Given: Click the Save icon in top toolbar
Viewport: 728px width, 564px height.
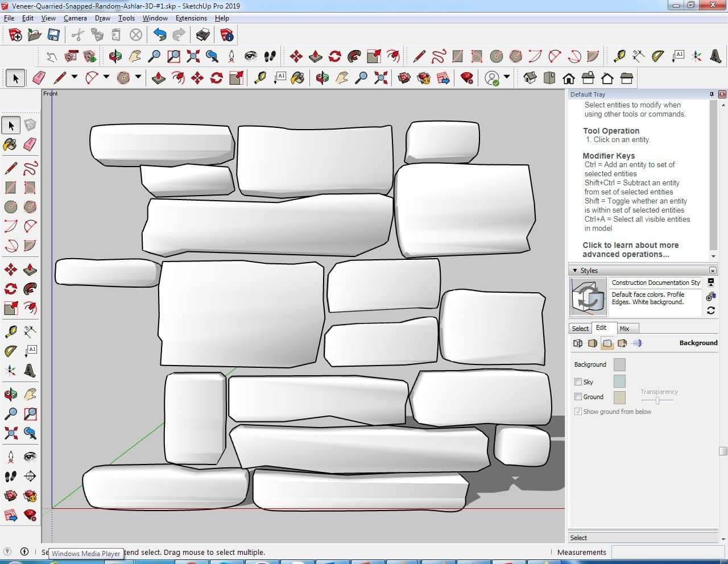Looking at the screenshot, I should click(53, 35).
